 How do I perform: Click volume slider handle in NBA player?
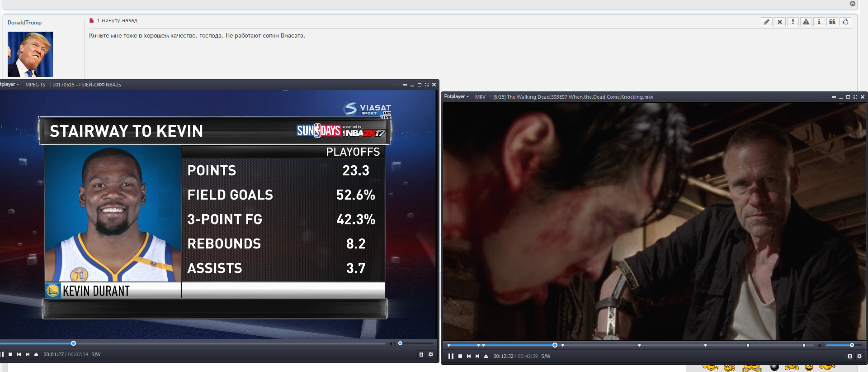click(400, 343)
